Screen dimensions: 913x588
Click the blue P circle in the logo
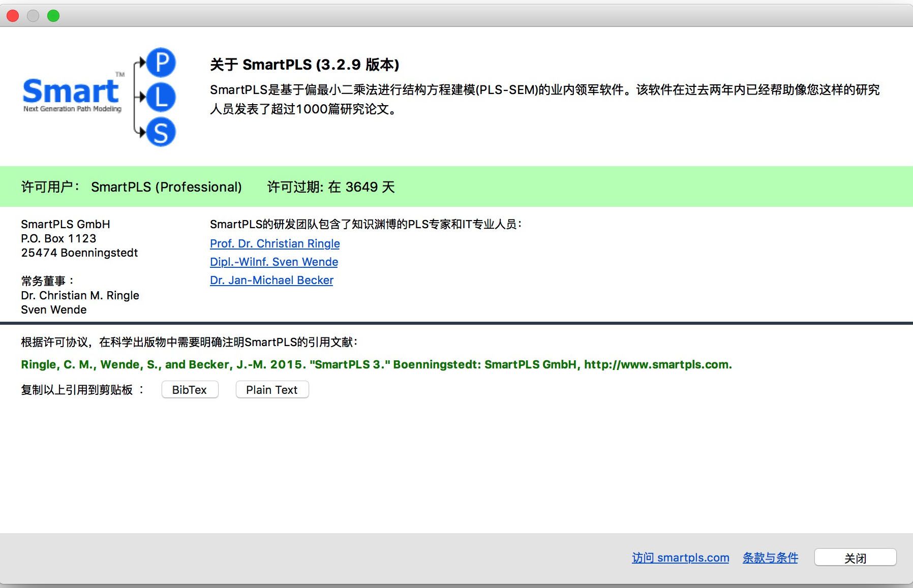(161, 63)
